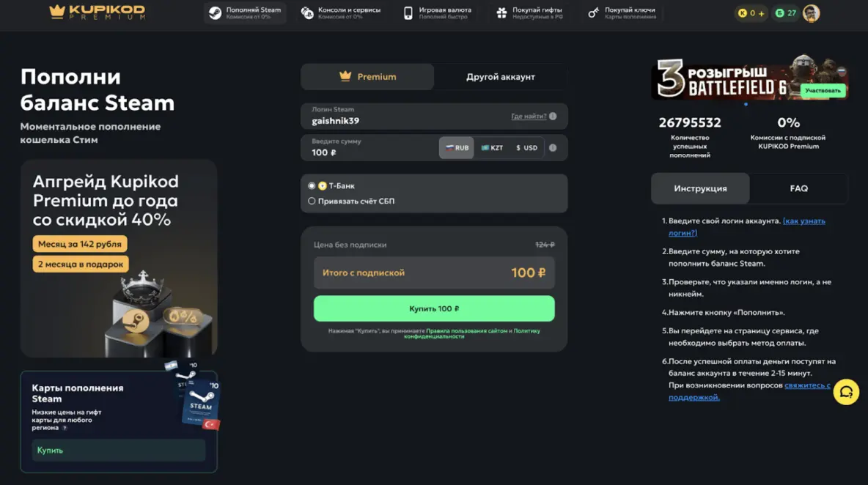Switch currency to USD
The height and width of the screenshot is (485, 868).
526,148
